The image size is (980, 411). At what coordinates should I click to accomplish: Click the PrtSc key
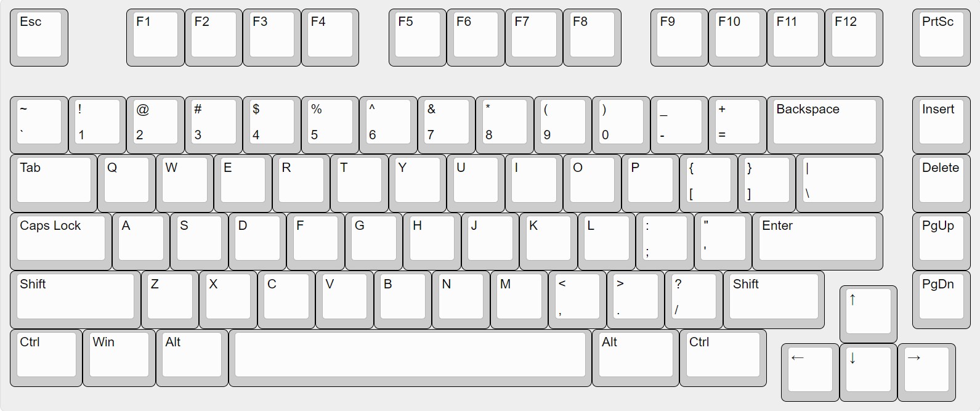(941, 38)
